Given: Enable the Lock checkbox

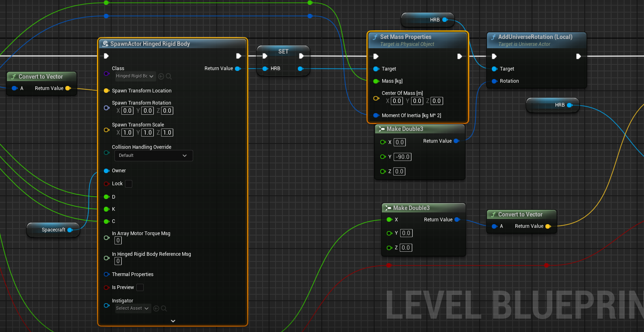Looking at the screenshot, I should pos(129,184).
